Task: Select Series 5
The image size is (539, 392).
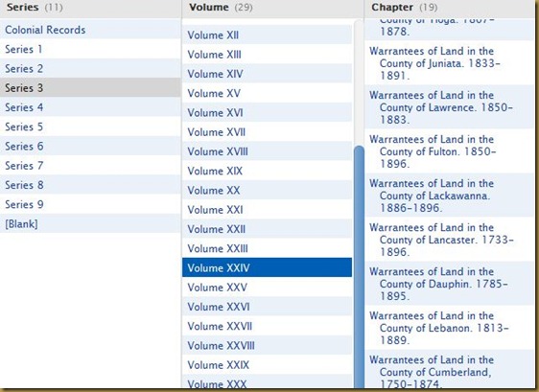Action: point(90,127)
